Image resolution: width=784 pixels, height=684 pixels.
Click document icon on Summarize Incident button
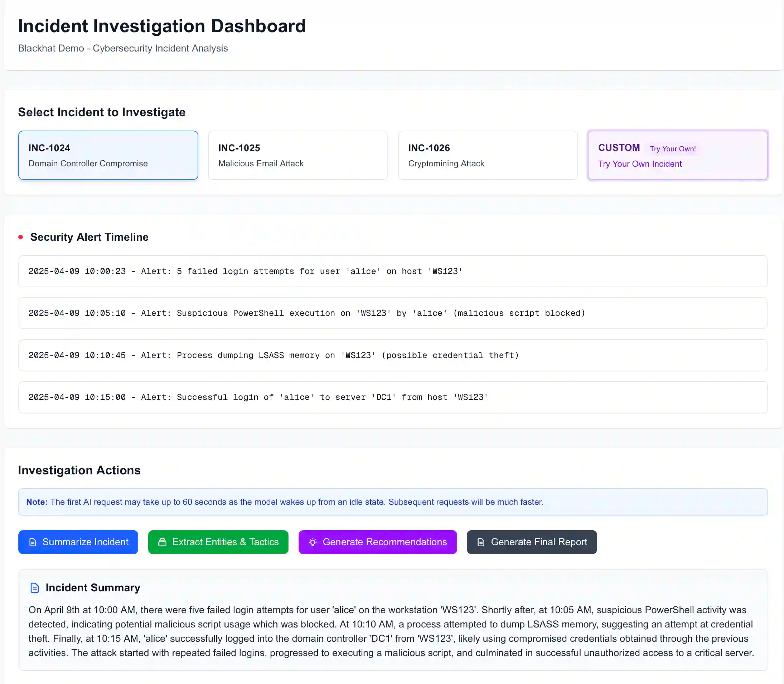(33, 542)
